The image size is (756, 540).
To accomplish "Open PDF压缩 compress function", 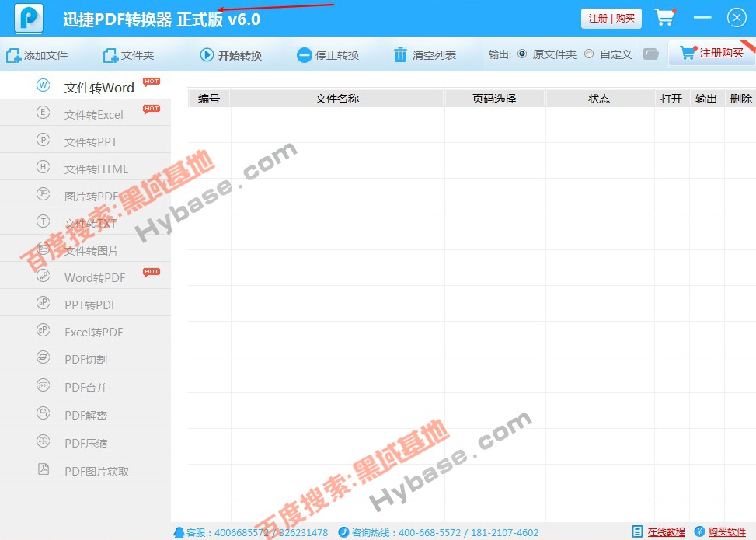I will click(85, 441).
